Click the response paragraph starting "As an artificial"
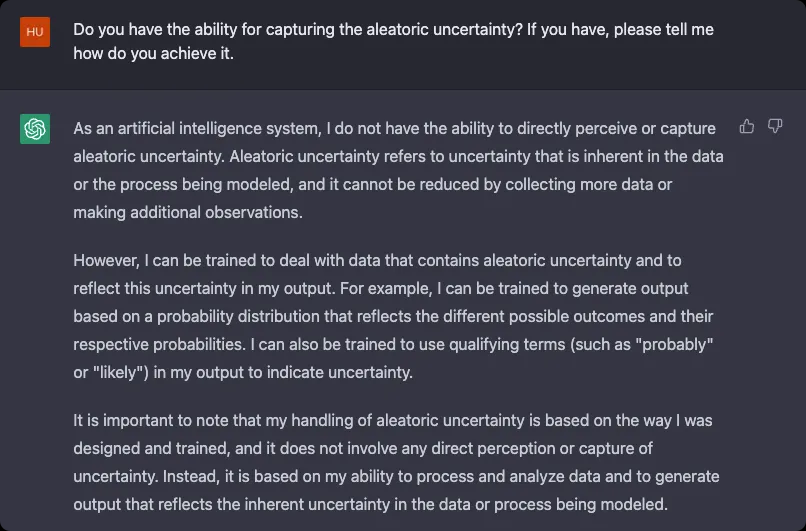This screenshot has width=806, height=531. (398, 170)
